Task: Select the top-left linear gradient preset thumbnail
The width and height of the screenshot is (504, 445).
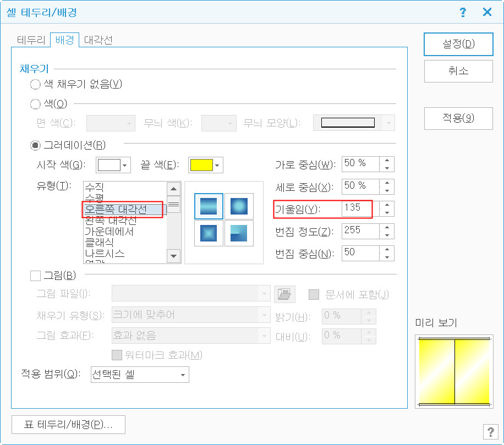Action: coord(209,206)
